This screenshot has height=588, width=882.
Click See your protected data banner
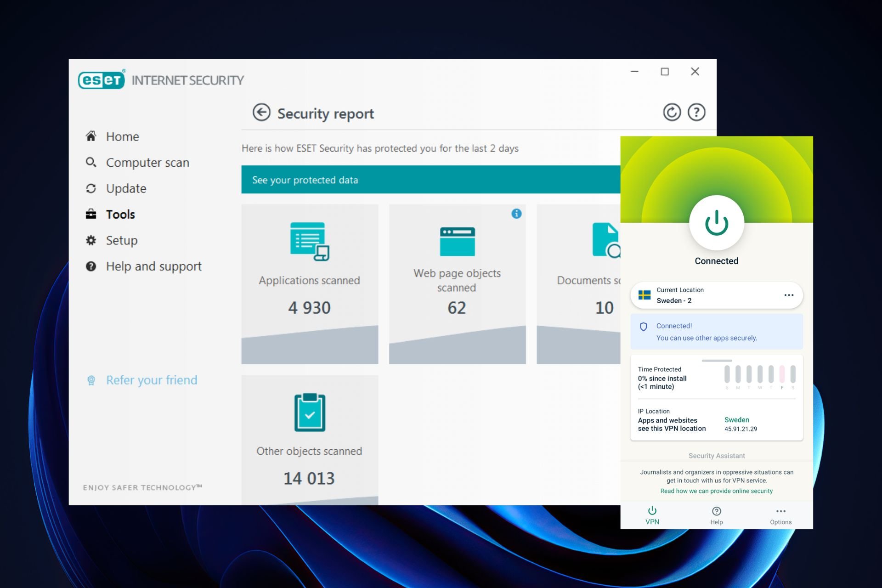pyautogui.click(x=431, y=180)
